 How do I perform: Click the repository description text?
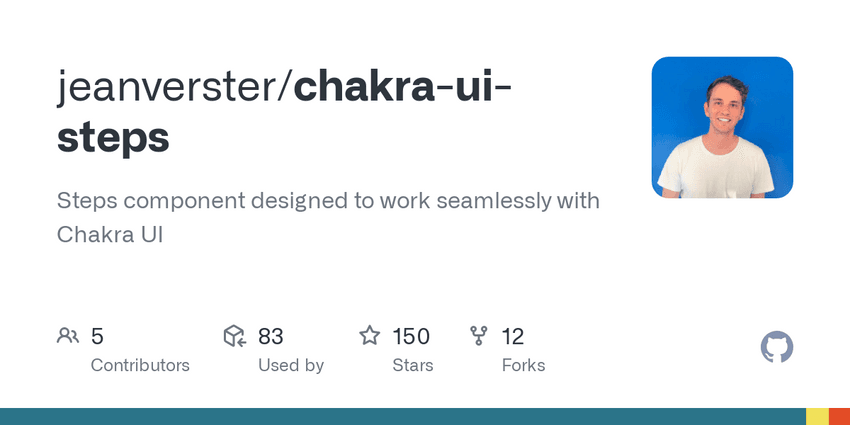(x=328, y=217)
